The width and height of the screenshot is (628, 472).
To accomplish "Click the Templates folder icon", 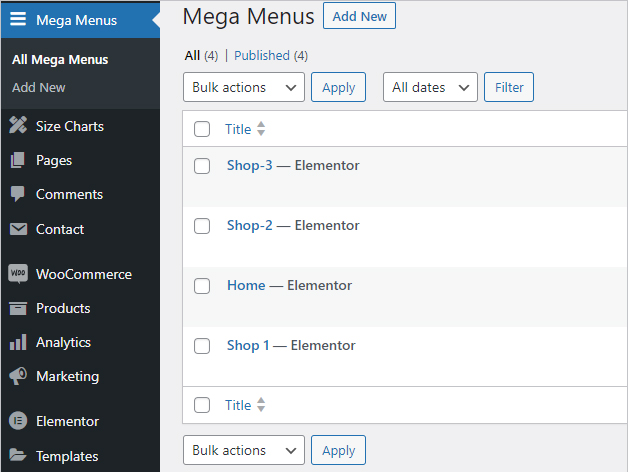I will pos(18,455).
